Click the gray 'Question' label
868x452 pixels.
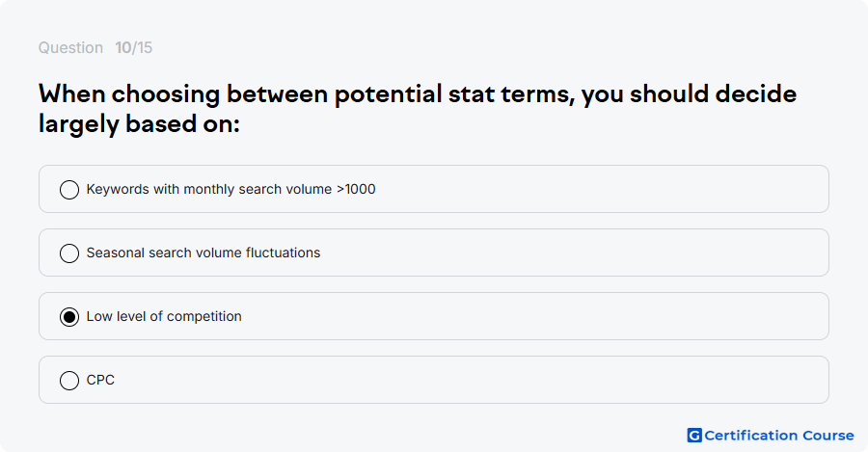(70, 47)
